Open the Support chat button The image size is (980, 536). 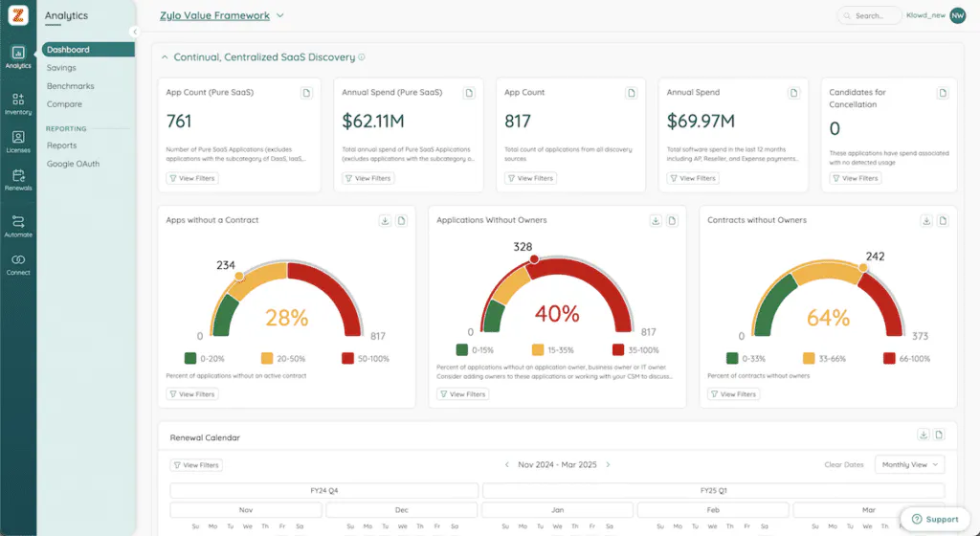[935, 519]
